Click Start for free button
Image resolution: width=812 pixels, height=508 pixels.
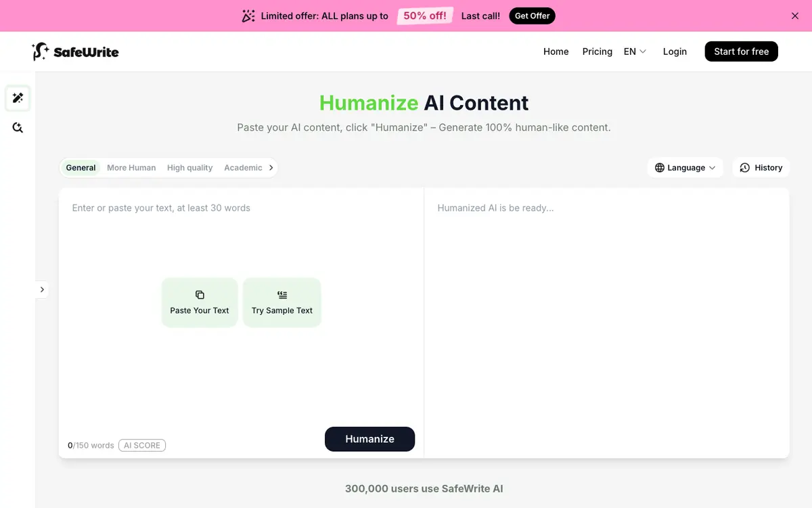point(742,51)
